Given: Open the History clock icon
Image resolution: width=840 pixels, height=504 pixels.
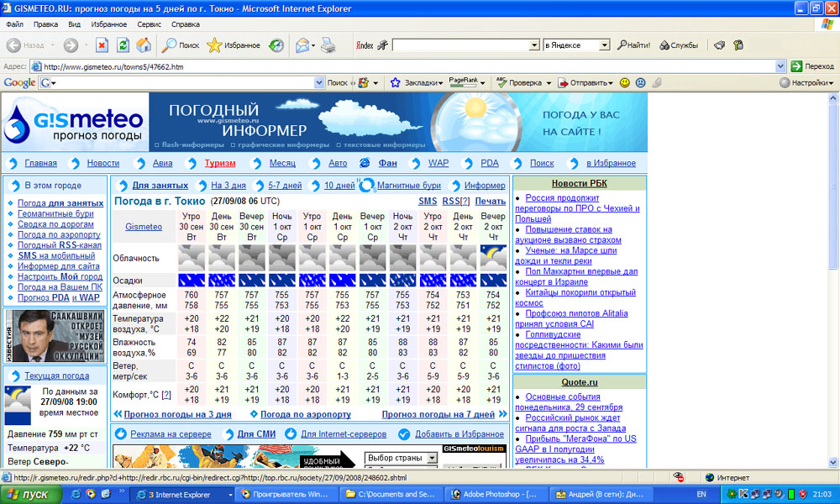Looking at the screenshot, I should pyautogui.click(x=276, y=45).
